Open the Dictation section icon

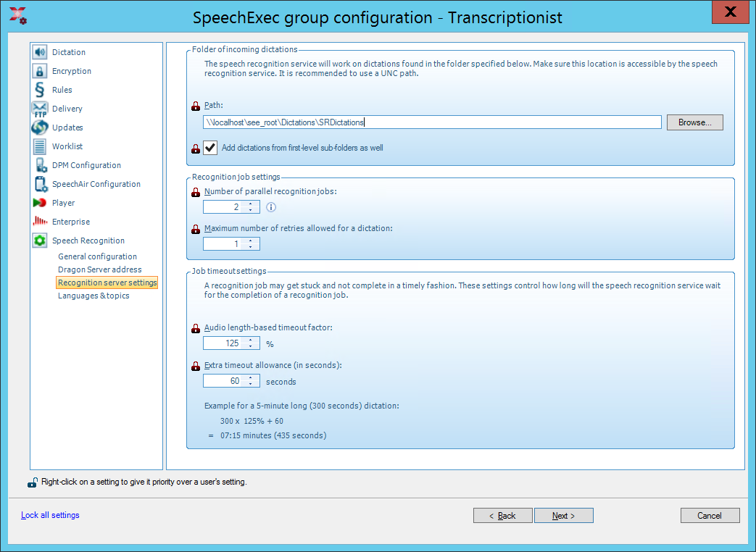[x=40, y=52]
